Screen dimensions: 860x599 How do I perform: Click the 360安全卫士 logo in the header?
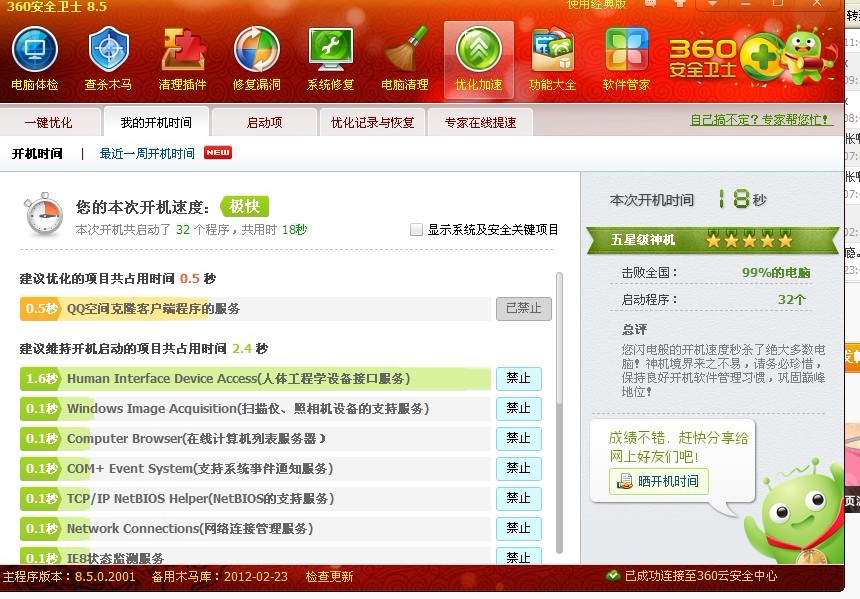(x=703, y=58)
